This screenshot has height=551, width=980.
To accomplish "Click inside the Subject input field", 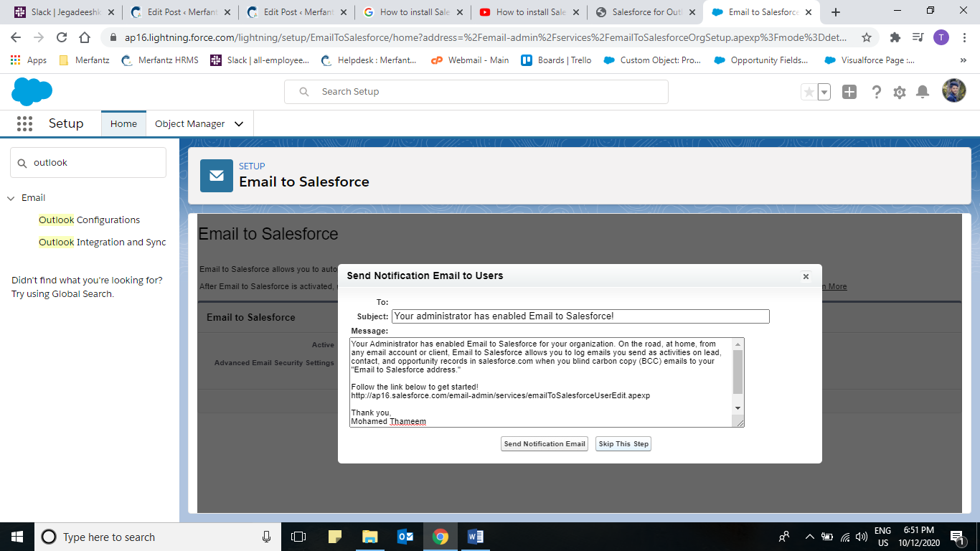I will [580, 316].
